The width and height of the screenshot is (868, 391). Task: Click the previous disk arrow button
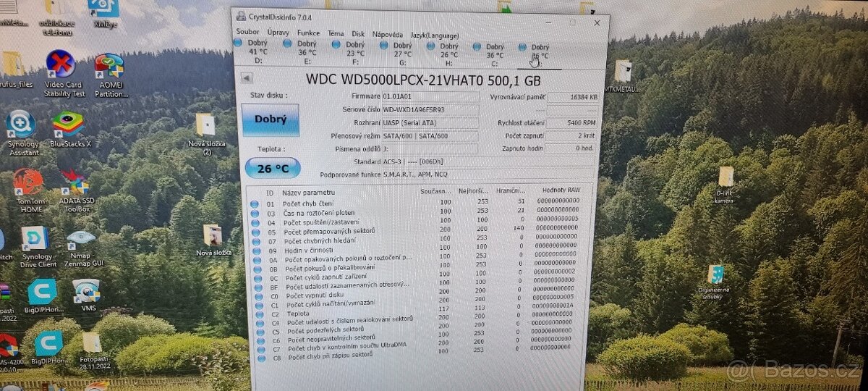[246, 77]
